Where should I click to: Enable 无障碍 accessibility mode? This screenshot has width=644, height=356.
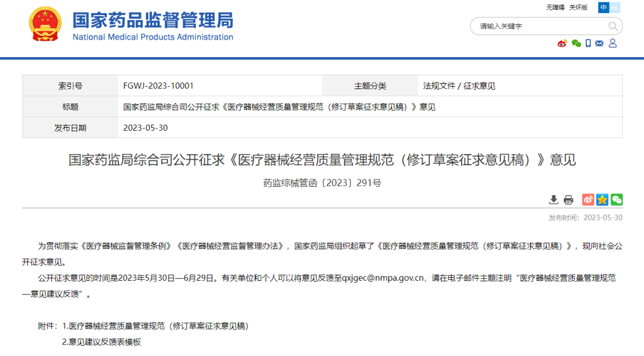(x=555, y=8)
